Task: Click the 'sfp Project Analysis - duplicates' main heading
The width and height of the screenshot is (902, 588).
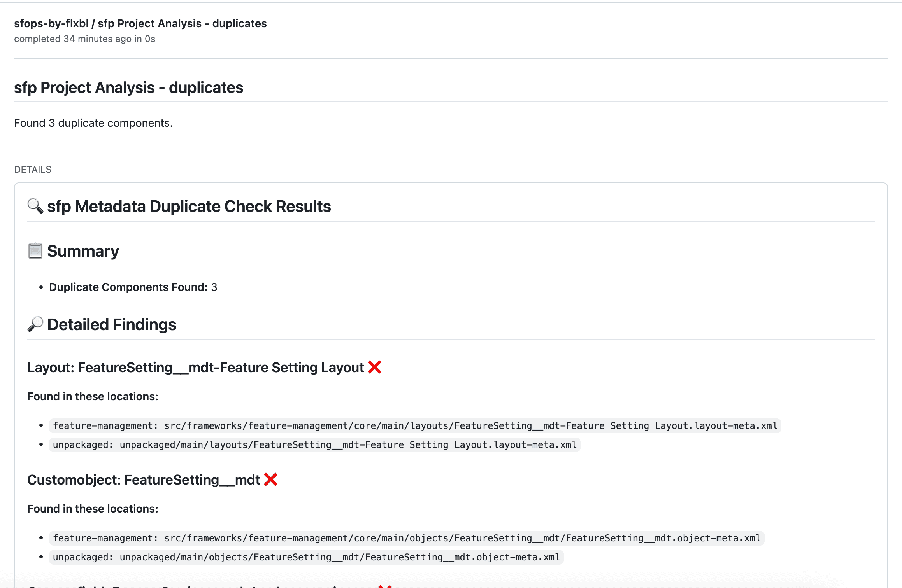Action: (x=128, y=87)
